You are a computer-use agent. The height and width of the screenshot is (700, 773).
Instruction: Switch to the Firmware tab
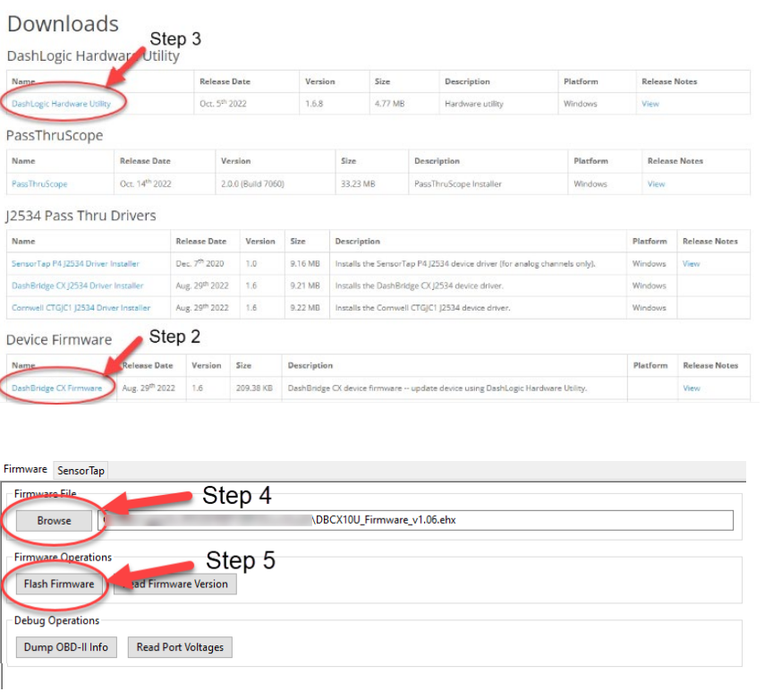coord(26,469)
